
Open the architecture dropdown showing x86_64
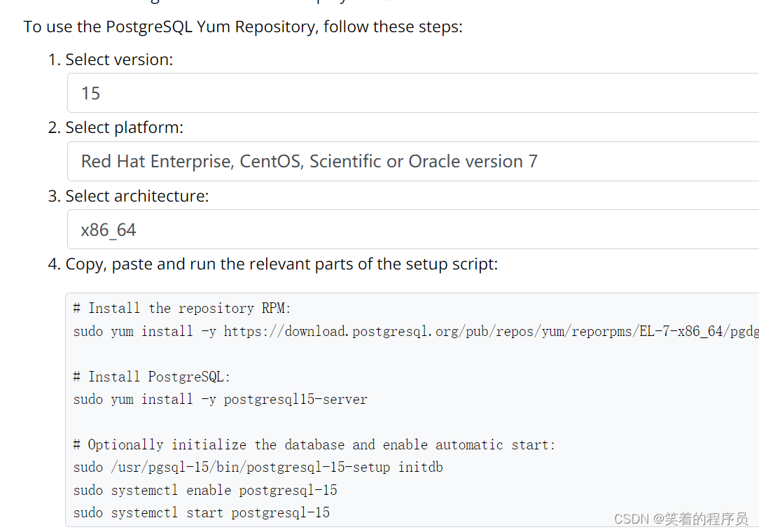pyautogui.click(x=413, y=230)
